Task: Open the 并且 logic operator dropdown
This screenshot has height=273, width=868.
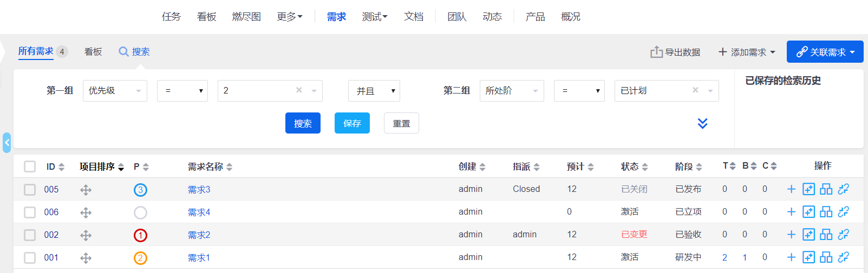Action: [374, 91]
